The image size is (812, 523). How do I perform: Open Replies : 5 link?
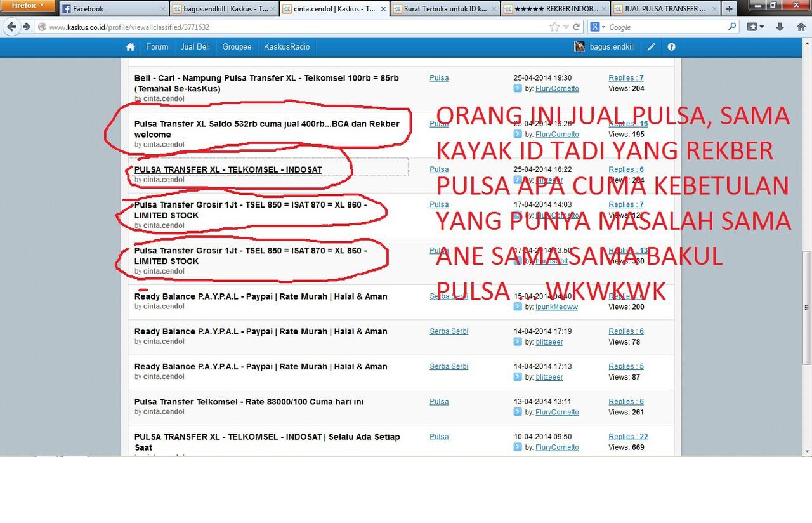tap(626, 366)
